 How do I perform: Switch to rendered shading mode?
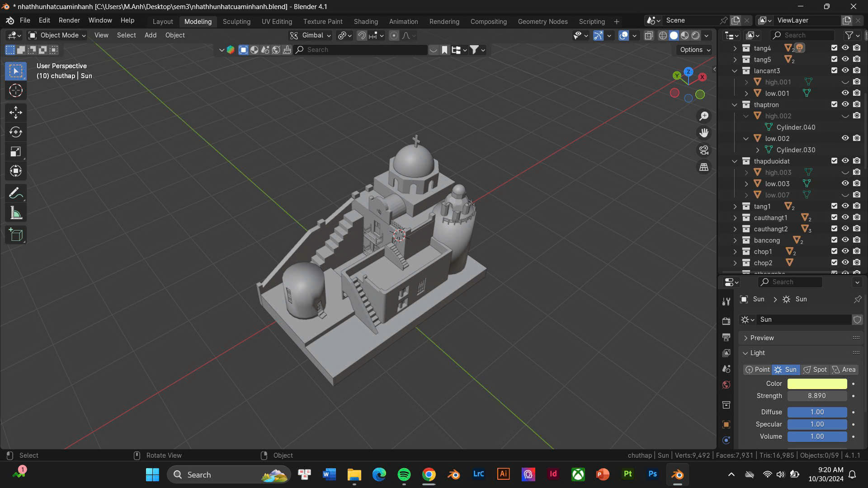coord(696,35)
